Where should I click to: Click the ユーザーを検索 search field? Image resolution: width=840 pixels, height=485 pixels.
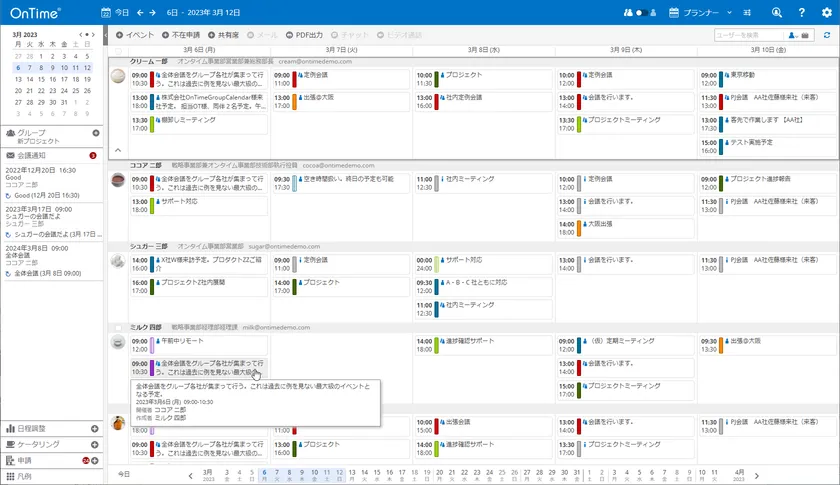click(x=743, y=35)
